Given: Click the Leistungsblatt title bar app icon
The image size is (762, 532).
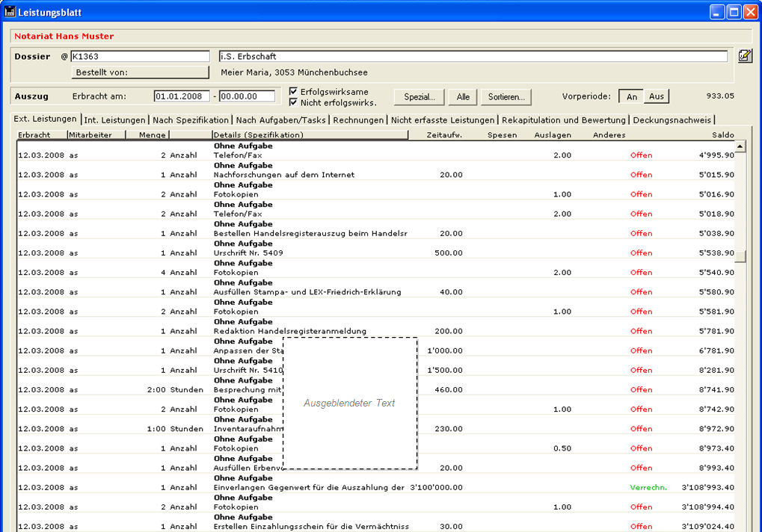Looking at the screenshot, I should coord(10,12).
